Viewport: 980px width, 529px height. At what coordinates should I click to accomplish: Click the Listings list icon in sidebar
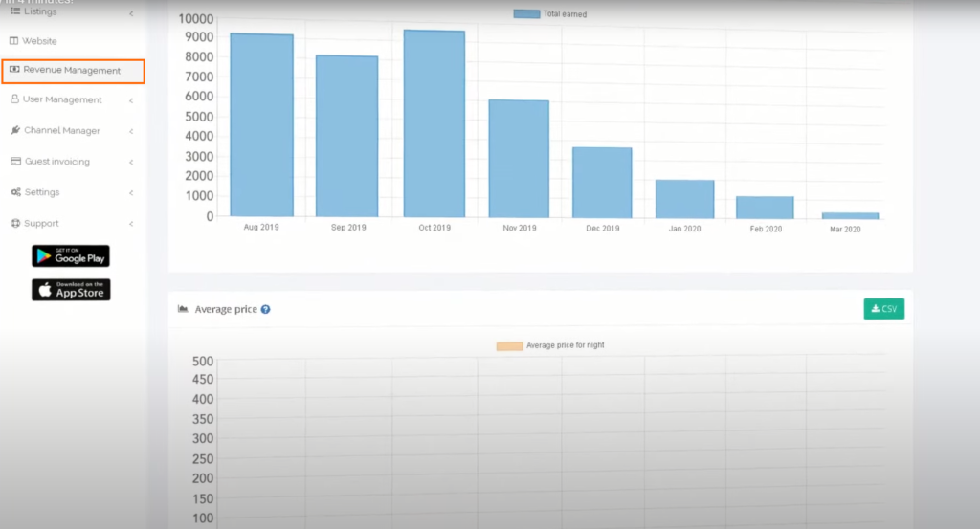[x=15, y=11]
